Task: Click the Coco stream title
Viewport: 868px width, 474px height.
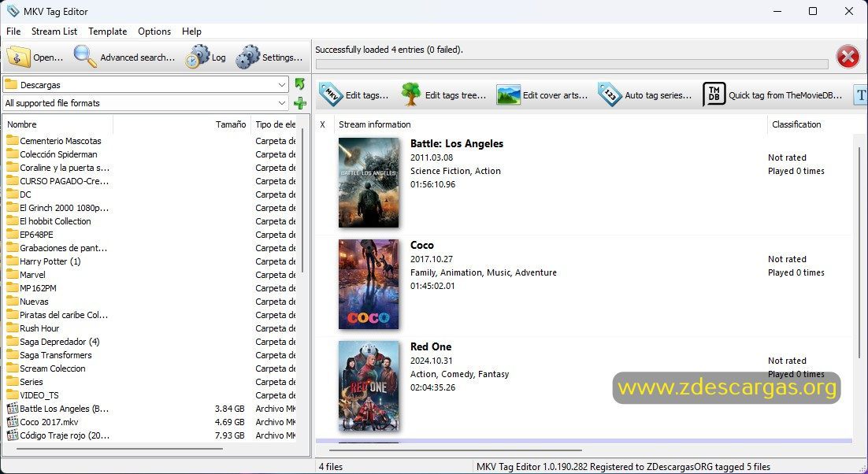Action: [x=422, y=245]
